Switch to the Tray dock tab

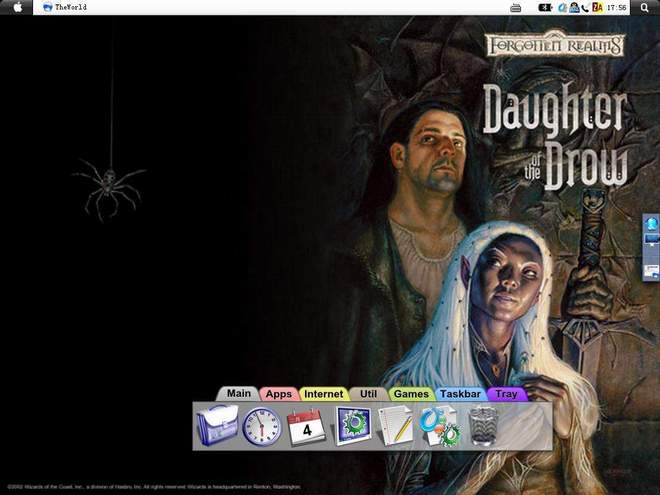click(506, 394)
